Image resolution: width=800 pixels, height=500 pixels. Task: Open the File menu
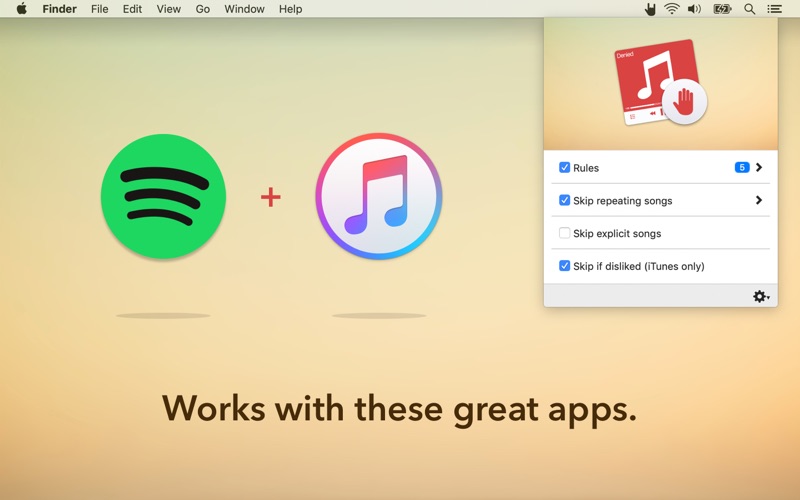coord(99,9)
